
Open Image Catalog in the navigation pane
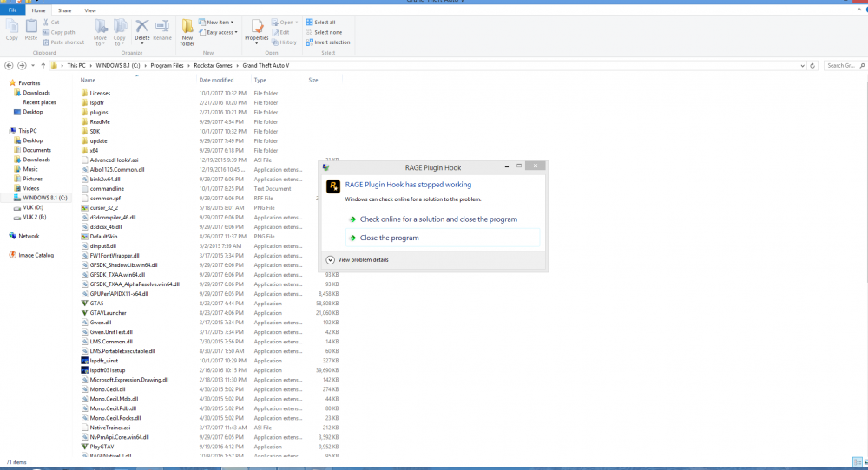[x=31, y=256]
